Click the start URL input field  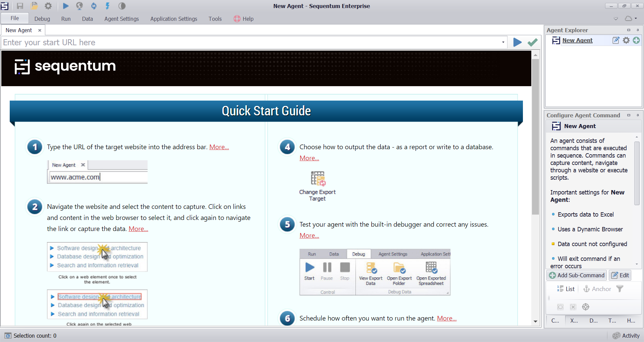(252, 42)
